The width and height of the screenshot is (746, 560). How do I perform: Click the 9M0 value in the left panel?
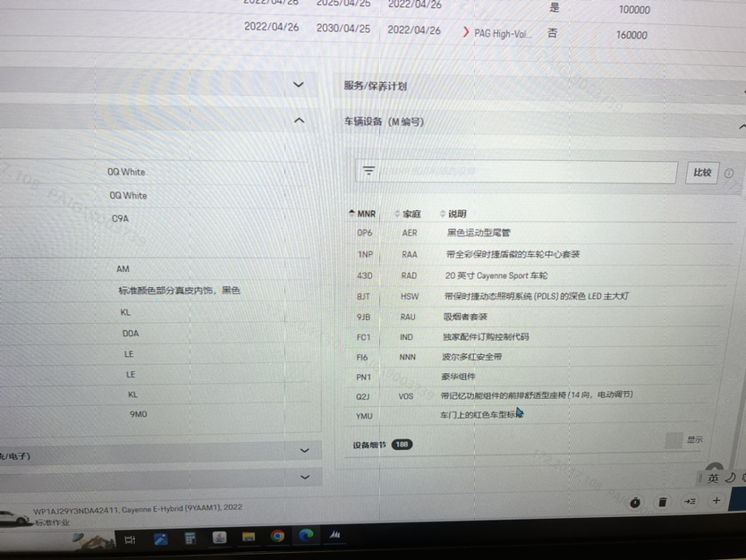[139, 414]
